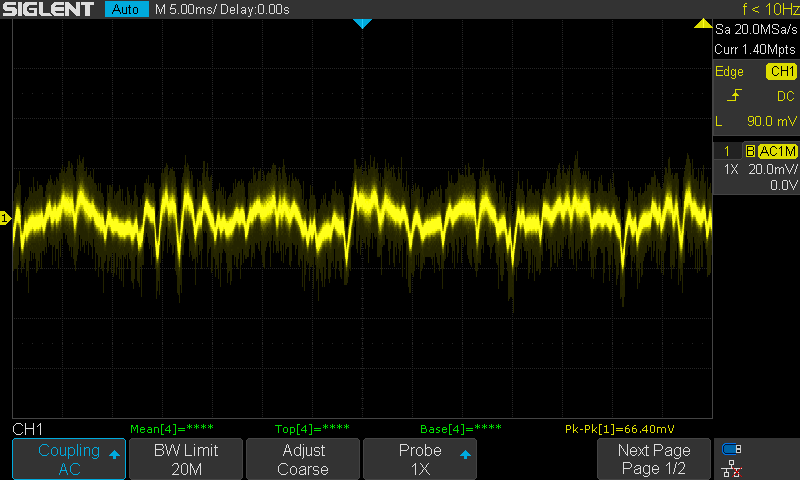Click the channel 1 number box
Screen dimensions: 800x480
point(727,151)
